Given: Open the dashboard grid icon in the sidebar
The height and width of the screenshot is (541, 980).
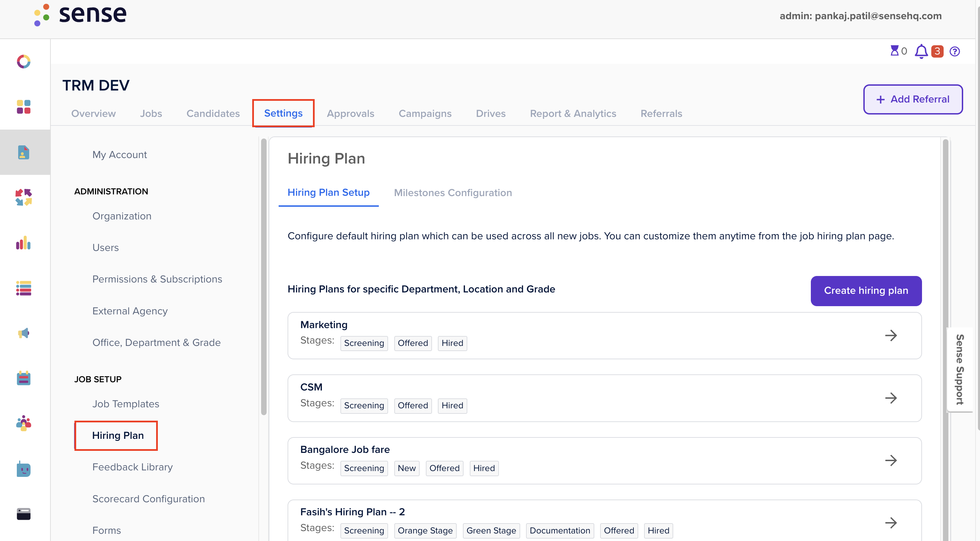Looking at the screenshot, I should pos(23,107).
